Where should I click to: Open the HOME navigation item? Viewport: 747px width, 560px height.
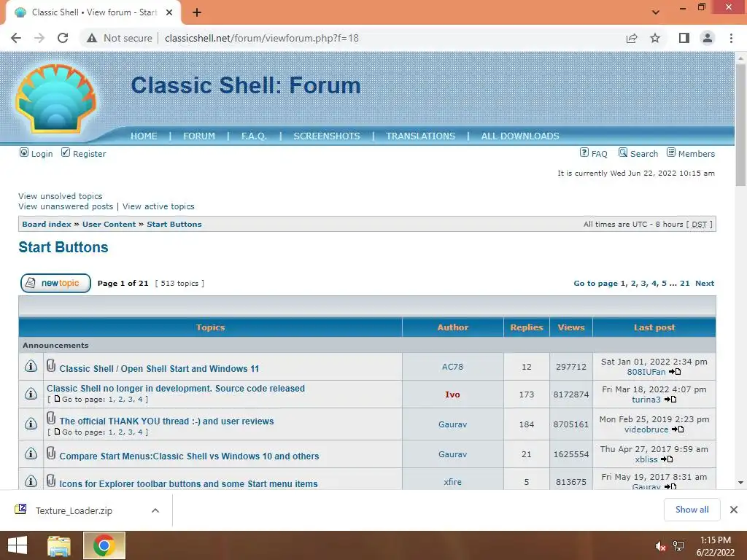pos(144,136)
